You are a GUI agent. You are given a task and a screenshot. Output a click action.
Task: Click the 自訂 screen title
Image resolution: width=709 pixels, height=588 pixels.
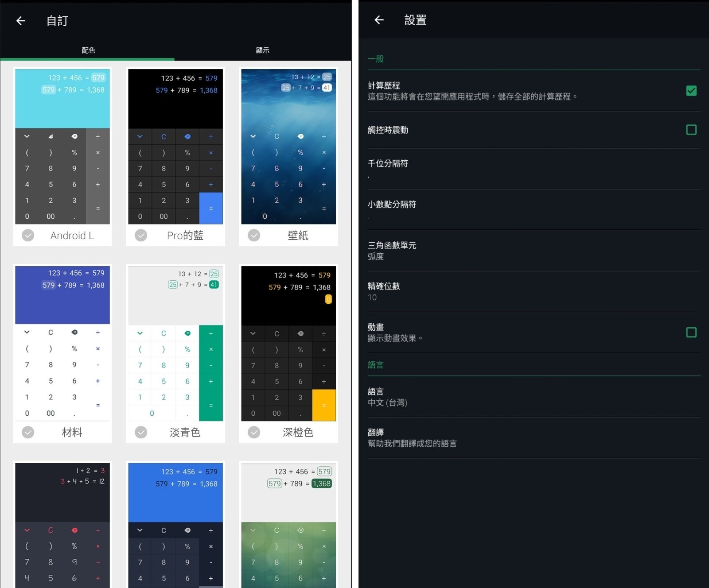click(x=57, y=21)
